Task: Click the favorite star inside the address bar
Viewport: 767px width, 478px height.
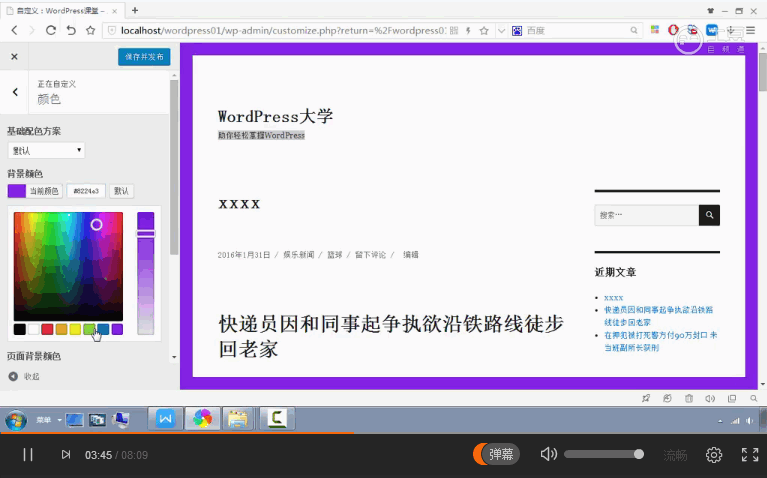Action: coord(484,30)
